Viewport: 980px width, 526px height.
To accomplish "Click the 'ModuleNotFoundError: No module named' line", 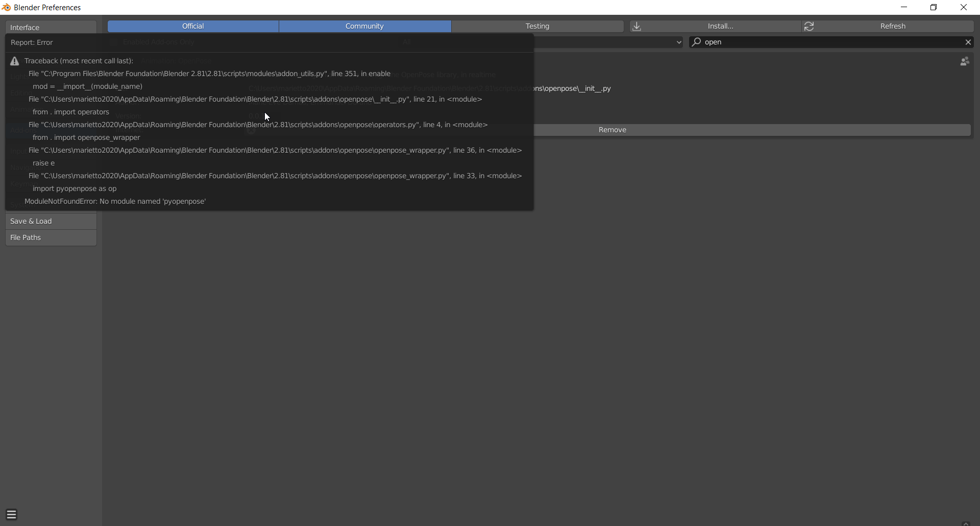I will tap(115, 201).
